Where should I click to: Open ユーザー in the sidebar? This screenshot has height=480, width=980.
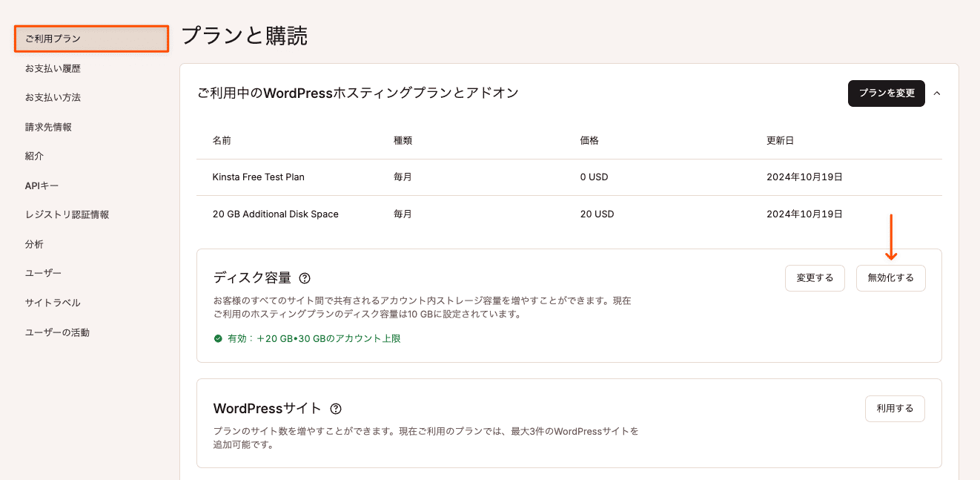point(43,274)
